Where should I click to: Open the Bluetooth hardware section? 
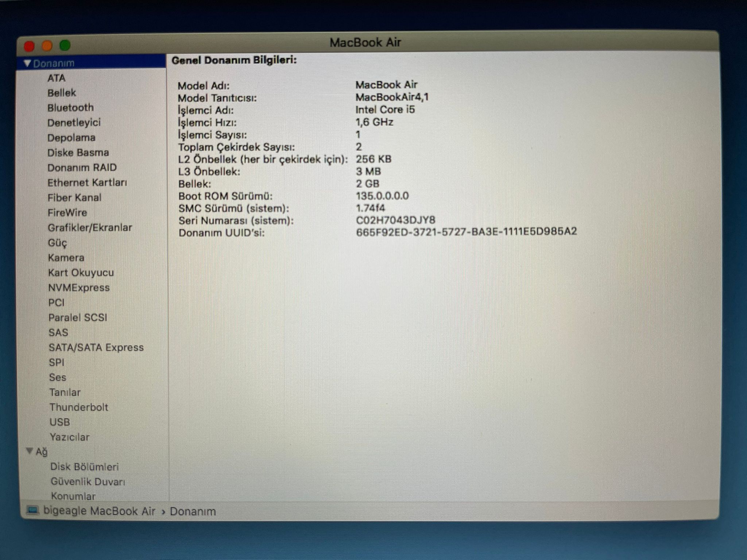coord(70,108)
